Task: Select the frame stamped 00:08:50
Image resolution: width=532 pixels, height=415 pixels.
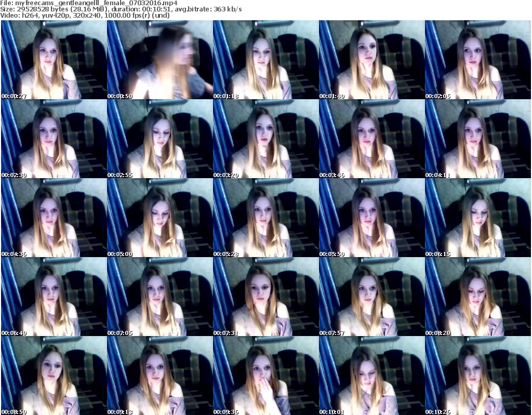Action: pos(54,376)
